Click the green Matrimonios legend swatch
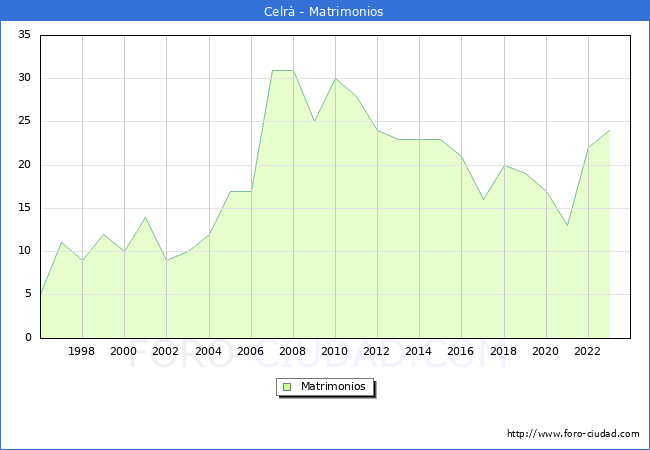Screen dimensions: 650x450 (287, 387)
